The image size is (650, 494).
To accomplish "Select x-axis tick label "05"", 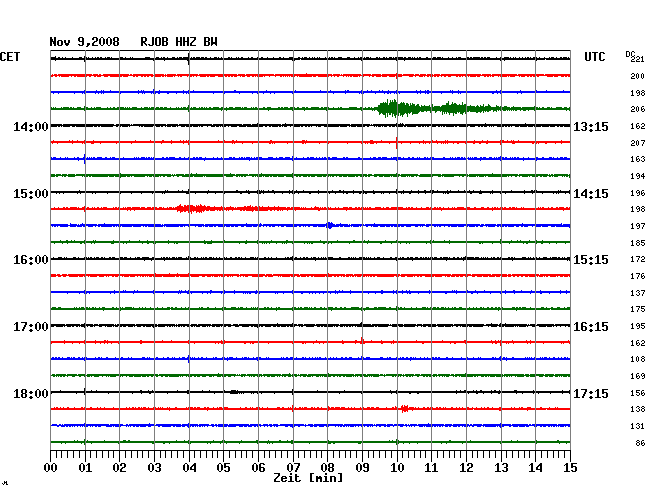I will 223,468.
